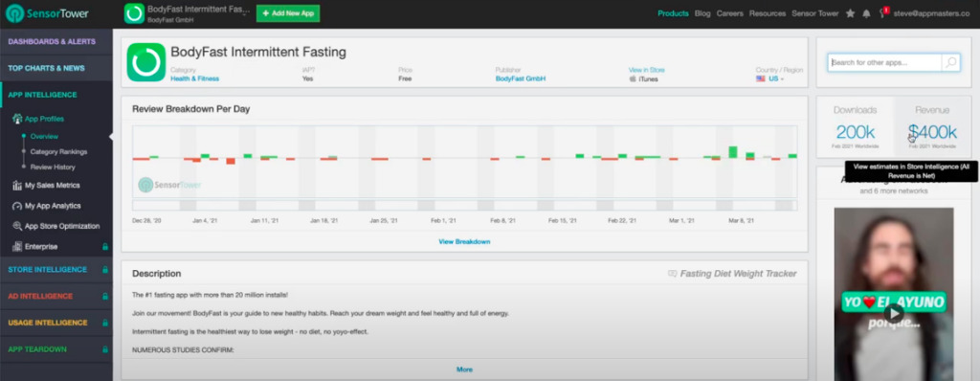Select Category Rankings in sidebar
The height and width of the screenshot is (381, 980).
pyautogui.click(x=58, y=152)
